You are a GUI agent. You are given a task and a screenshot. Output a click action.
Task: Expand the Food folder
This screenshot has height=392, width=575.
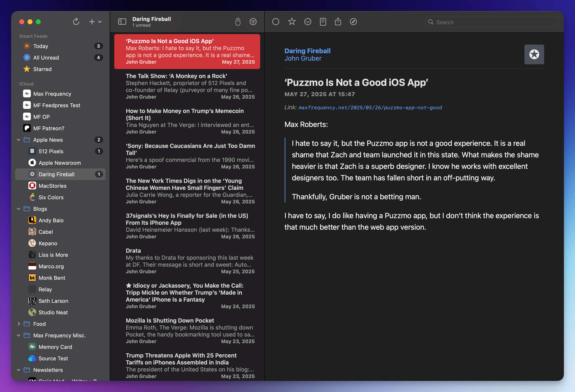18,324
